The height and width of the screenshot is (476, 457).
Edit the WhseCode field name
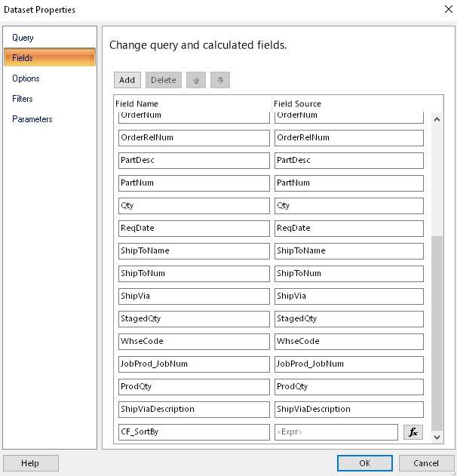pos(194,342)
